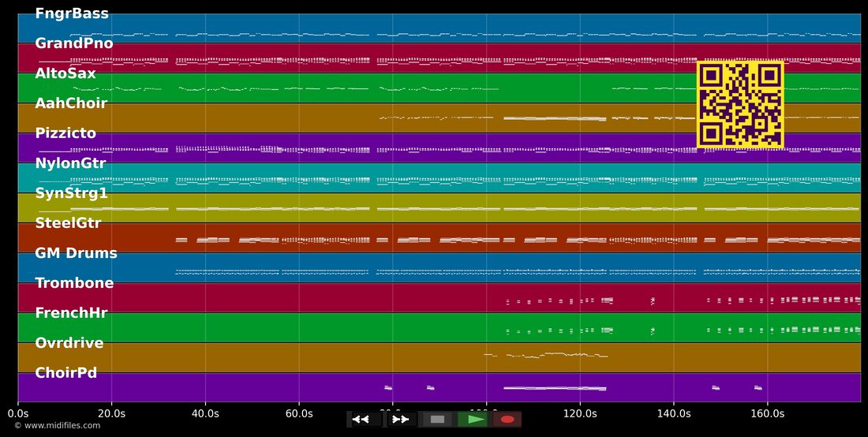Jump to the 40.0s timeline mark
This screenshot has height=437, width=868.
[205, 413]
